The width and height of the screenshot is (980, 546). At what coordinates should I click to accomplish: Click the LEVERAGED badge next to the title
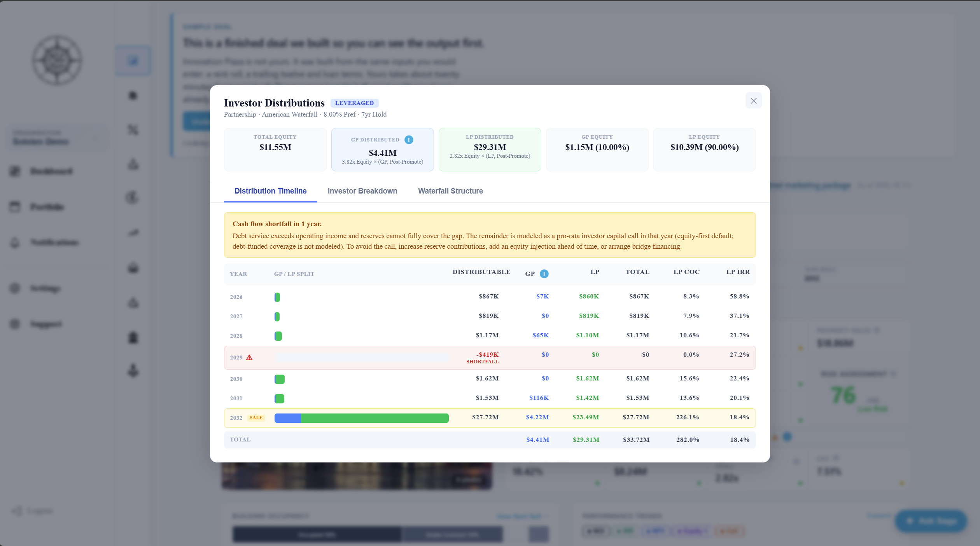pyautogui.click(x=354, y=103)
